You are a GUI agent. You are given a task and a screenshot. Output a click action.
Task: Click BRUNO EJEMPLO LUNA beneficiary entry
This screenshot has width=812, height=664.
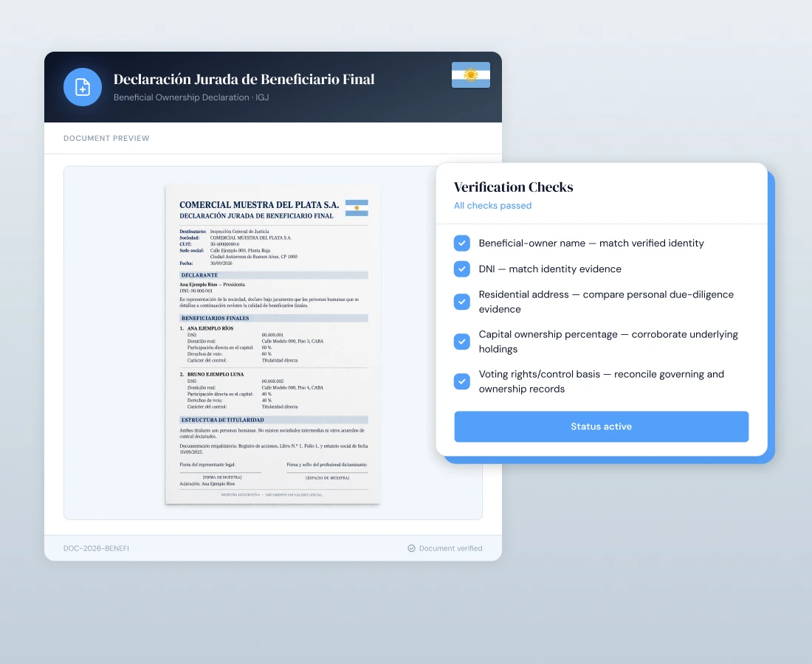coord(216,374)
